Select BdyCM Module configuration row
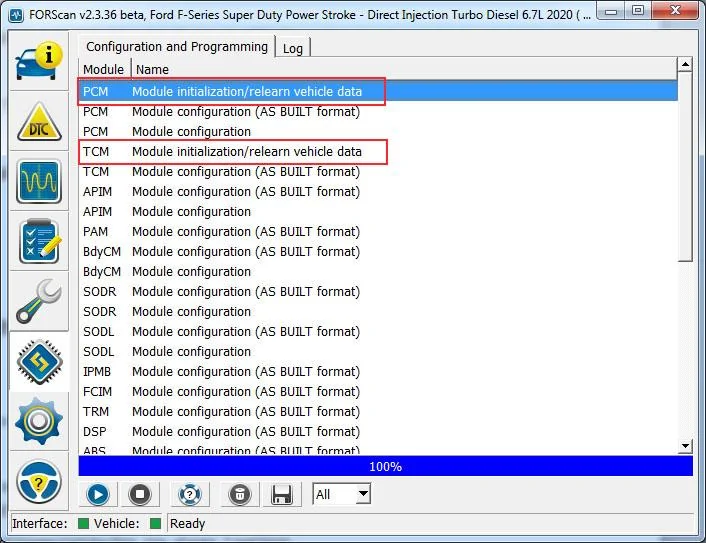The height and width of the screenshot is (543, 706). pos(378,272)
